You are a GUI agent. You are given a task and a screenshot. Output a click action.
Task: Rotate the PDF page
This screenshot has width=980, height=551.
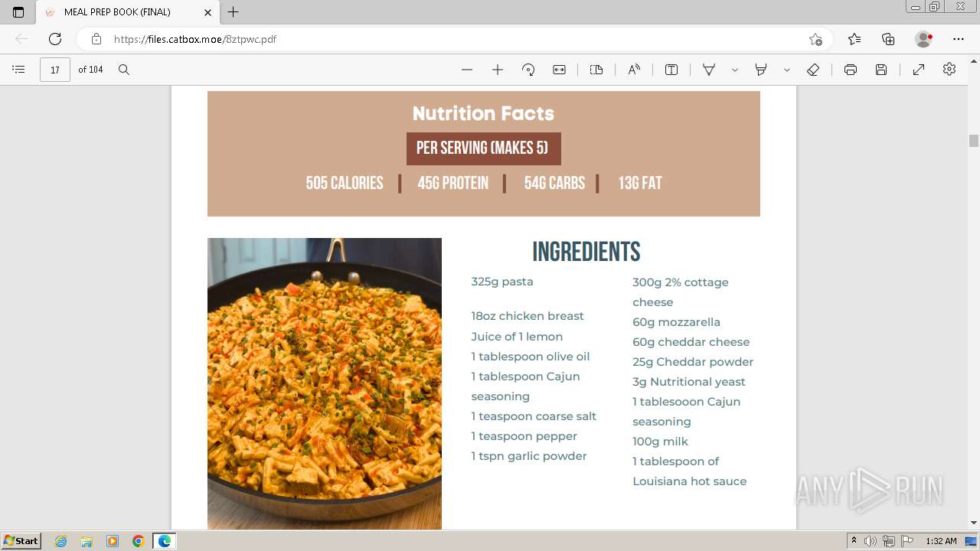(528, 70)
